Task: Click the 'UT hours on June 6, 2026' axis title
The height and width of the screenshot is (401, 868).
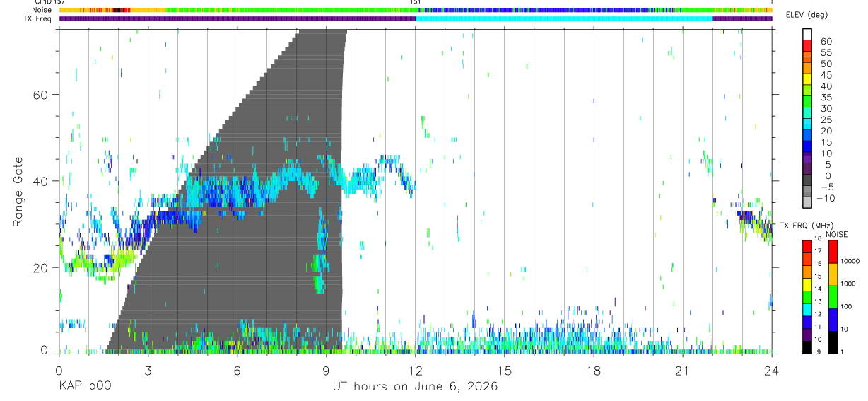Action: 415,387
